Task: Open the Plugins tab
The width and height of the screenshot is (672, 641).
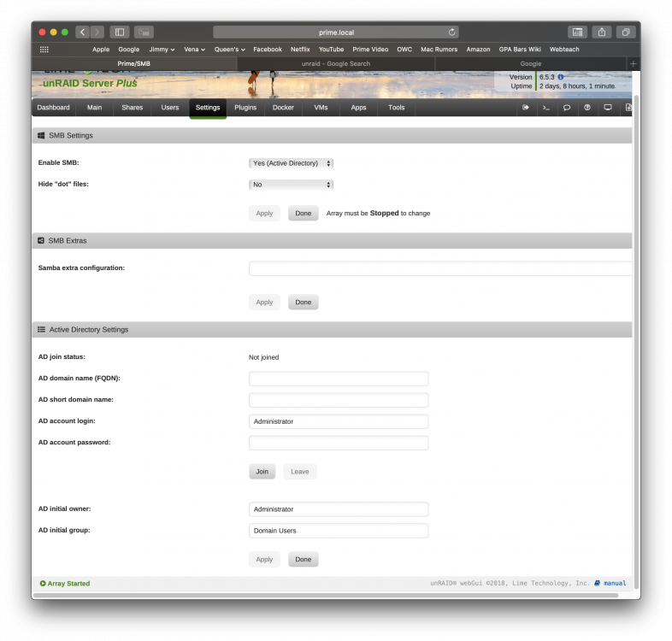Action: 245,108
